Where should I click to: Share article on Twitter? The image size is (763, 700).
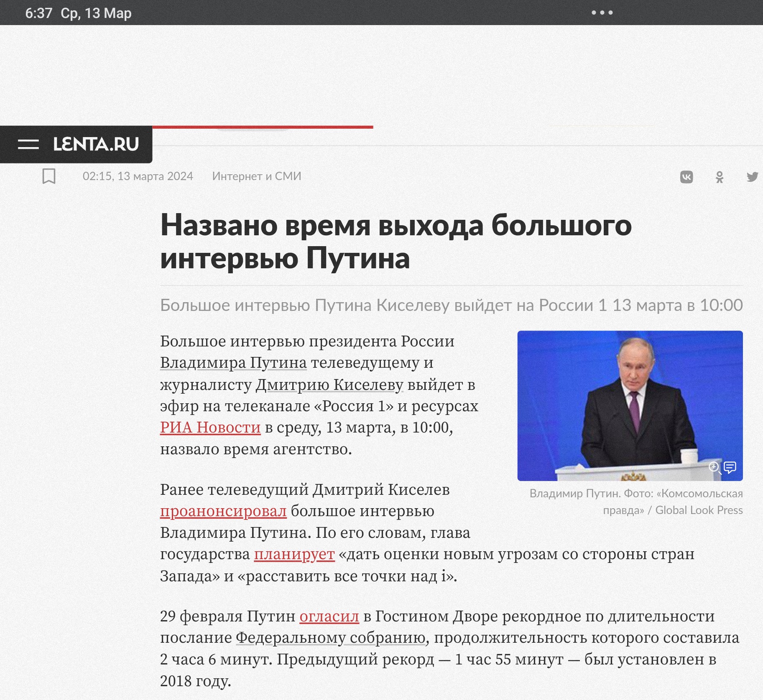pyautogui.click(x=753, y=177)
